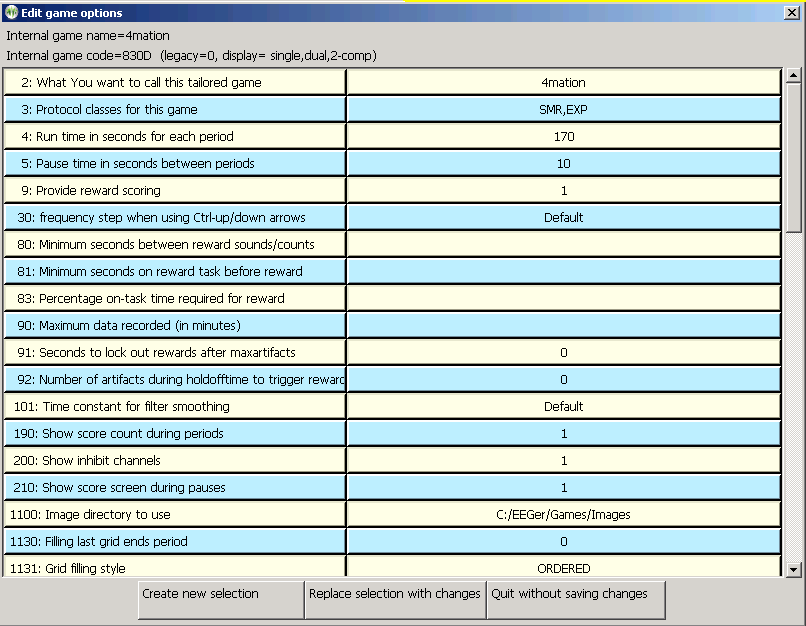806x626 pixels.
Task: Edit the tailored game name value 4mation
Action: click(x=563, y=83)
